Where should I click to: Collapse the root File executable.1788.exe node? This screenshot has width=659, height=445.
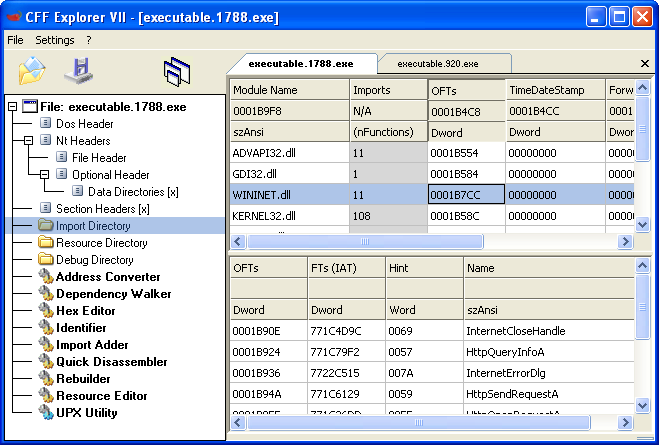pos(12,107)
